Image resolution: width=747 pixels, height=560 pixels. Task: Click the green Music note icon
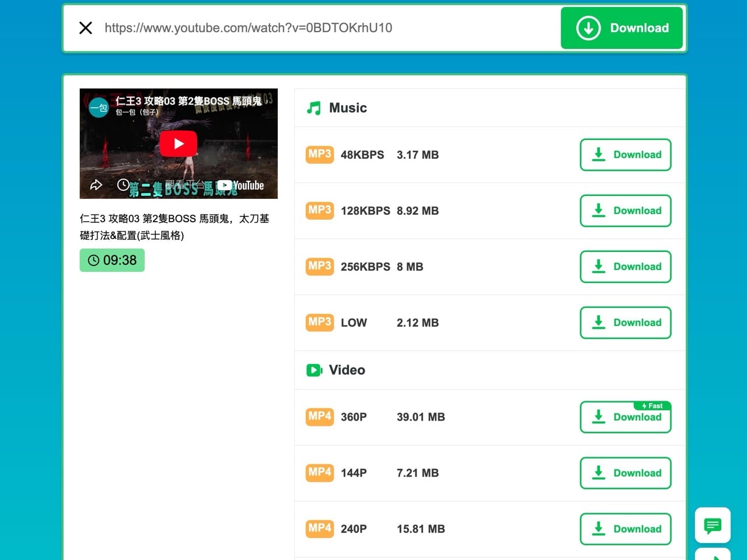click(x=314, y=108)
